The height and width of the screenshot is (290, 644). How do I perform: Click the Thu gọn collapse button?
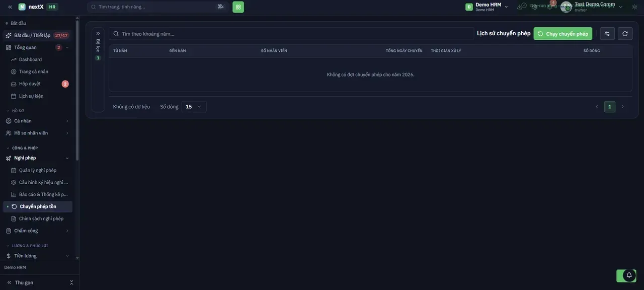pos(40,282)
